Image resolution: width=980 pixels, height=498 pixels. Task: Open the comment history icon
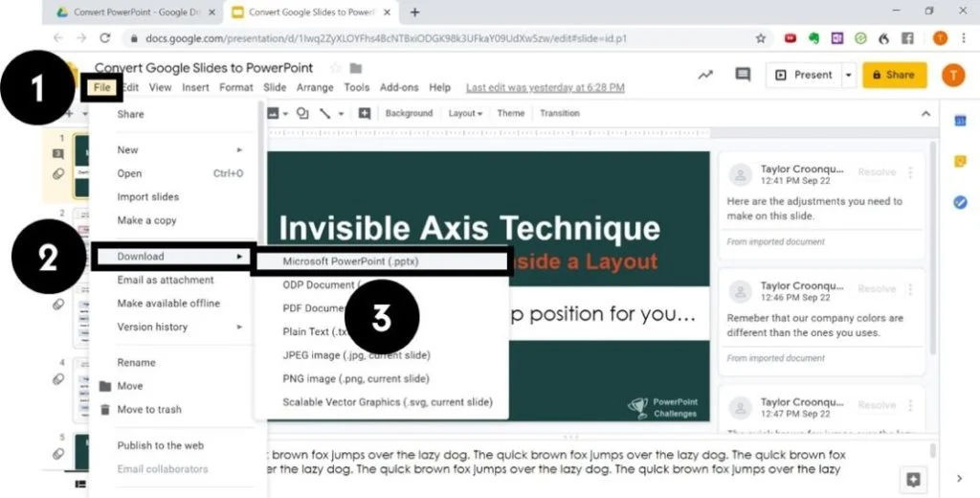coord(743,75)
